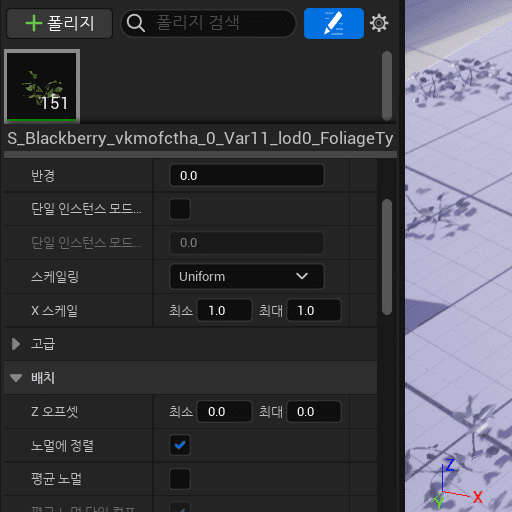Click the magnifier search icon
This screenshot has height=512, width=512.
(136, 23)
